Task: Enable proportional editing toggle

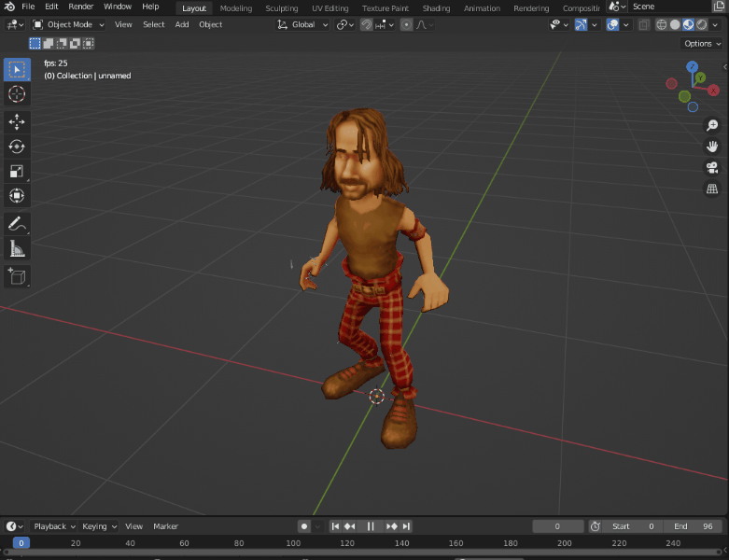Action: click(x=407, y=25)
